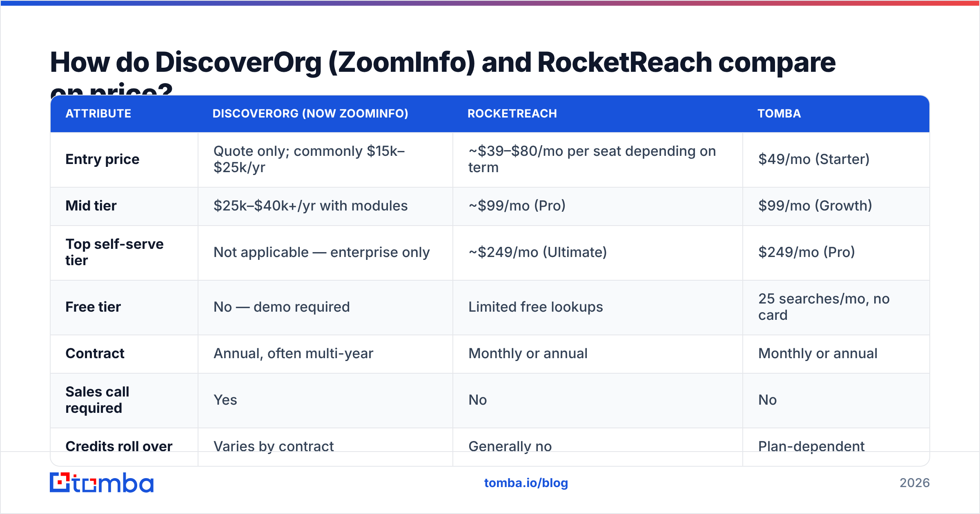
Task: Select '25 searches/mo, no card' cell
Action: (836, 307)
